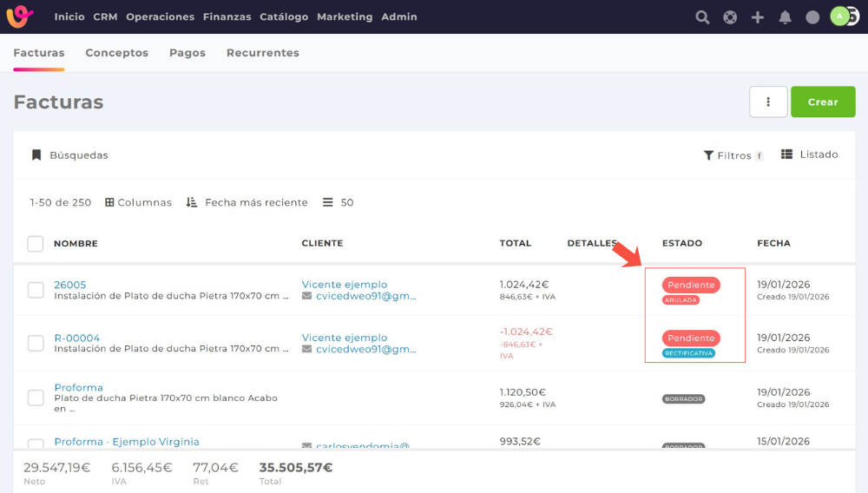Check the box for invoice R-00004
Image resolution: width=868 pixels, height=493 pixels.
coord(36,343)
